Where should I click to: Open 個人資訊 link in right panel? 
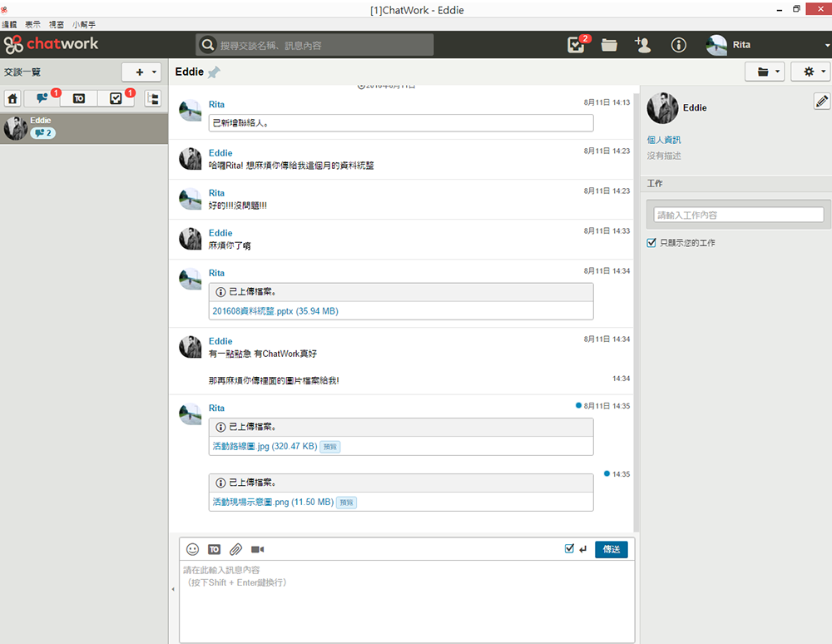tap(664, 140)
